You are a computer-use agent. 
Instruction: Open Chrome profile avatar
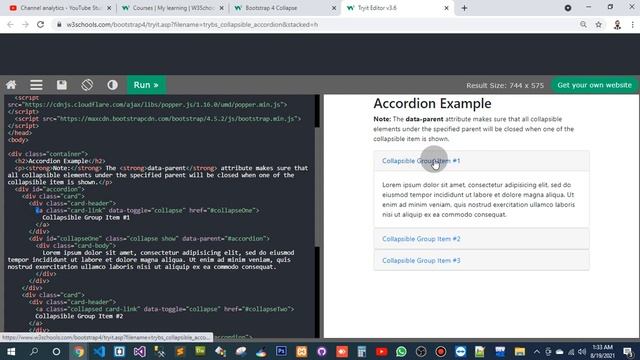pyautogui.click(x=617, y=25)
